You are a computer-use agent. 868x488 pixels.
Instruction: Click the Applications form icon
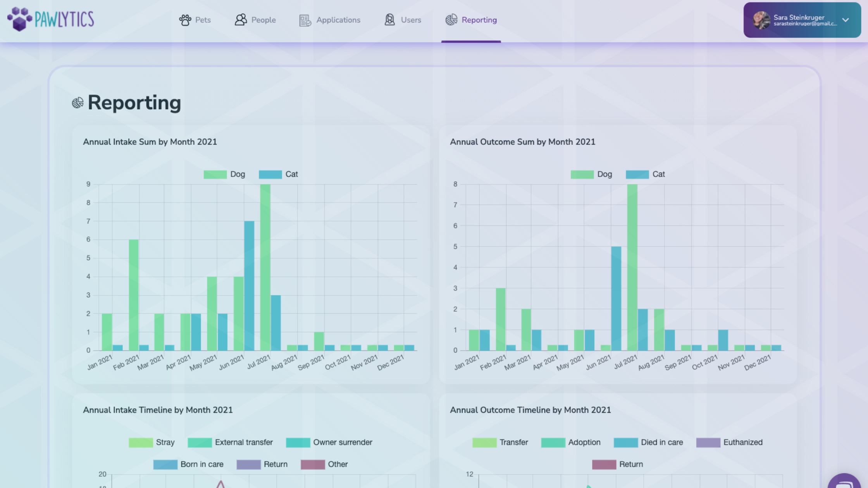305,20
